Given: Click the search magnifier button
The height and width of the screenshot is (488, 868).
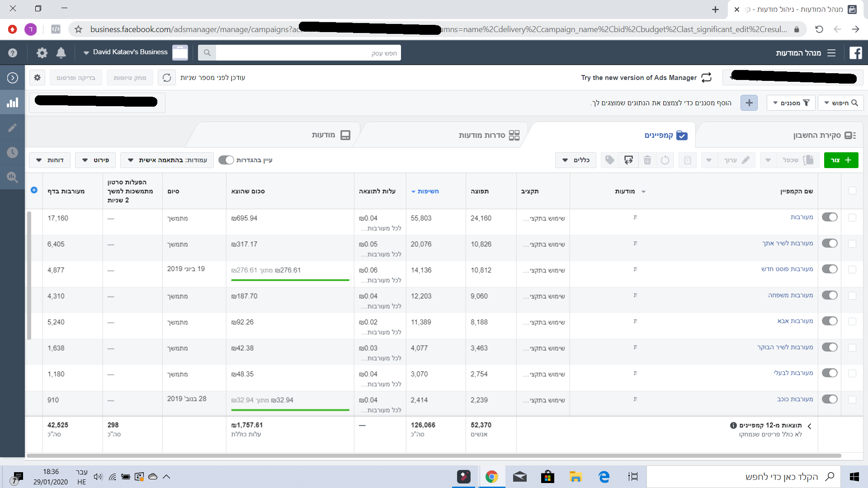Looking at the screenshot, I should [x=207, y=52].
